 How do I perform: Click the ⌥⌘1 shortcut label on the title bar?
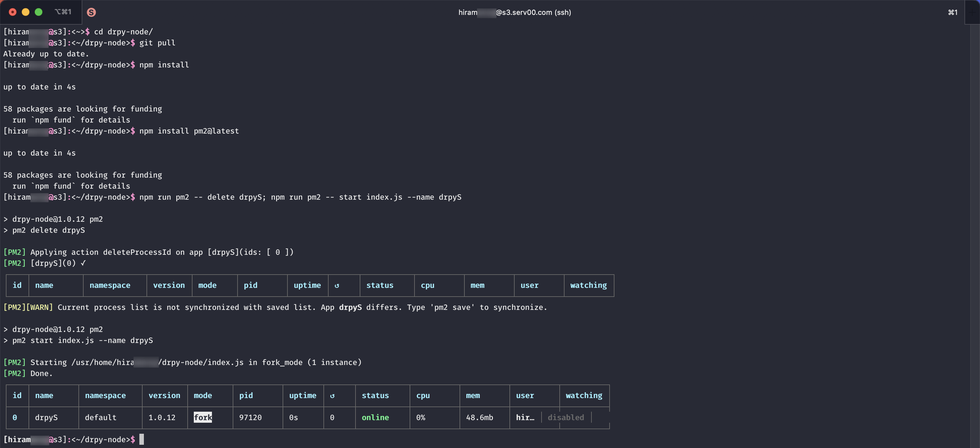(63, 11)
